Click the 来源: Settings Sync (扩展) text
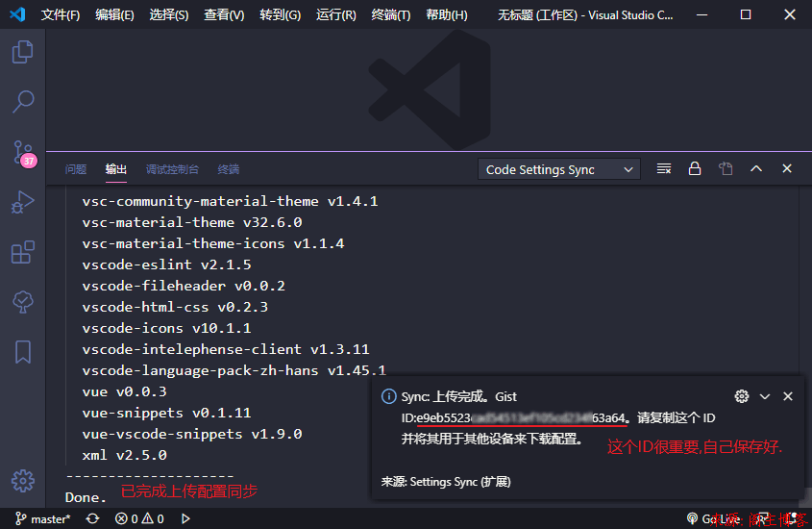 [x=446, y=482]
